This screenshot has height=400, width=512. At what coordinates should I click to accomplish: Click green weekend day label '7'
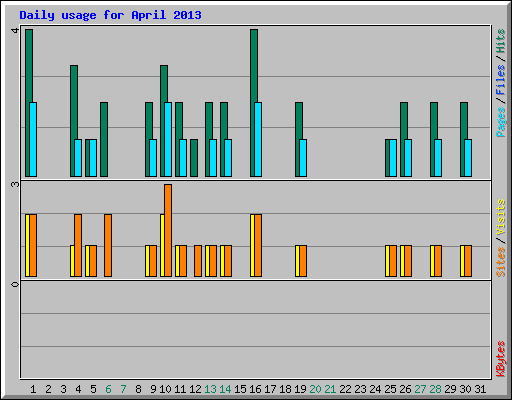point(123,389)
